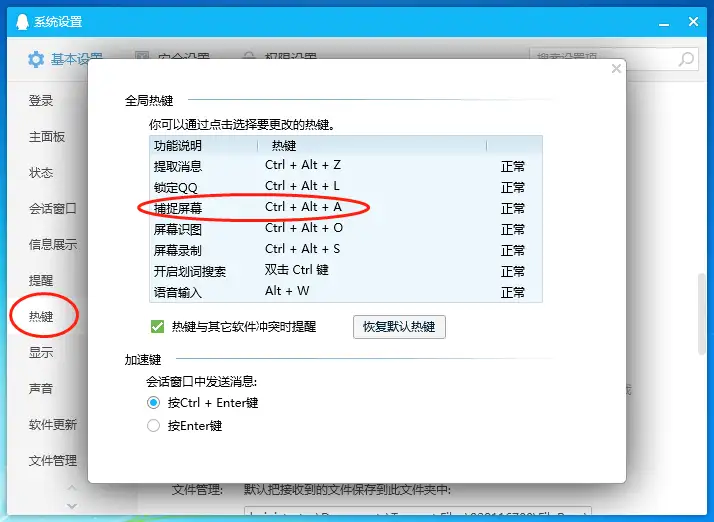Image resolution: width=714 pixels, height=522 pixels.
Task: Select 会话窗口 in the sidebar
Action: click(53, 209)
